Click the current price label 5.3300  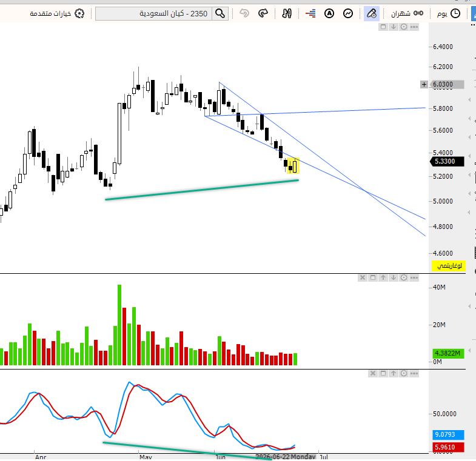[x=447, y=161]
